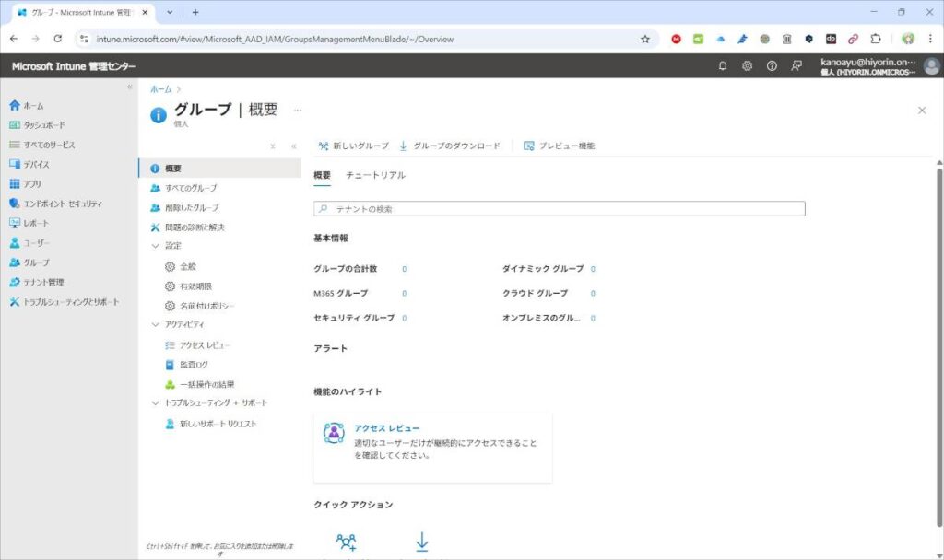Open a new browser tab
The image size is (944, 560).
195,12
